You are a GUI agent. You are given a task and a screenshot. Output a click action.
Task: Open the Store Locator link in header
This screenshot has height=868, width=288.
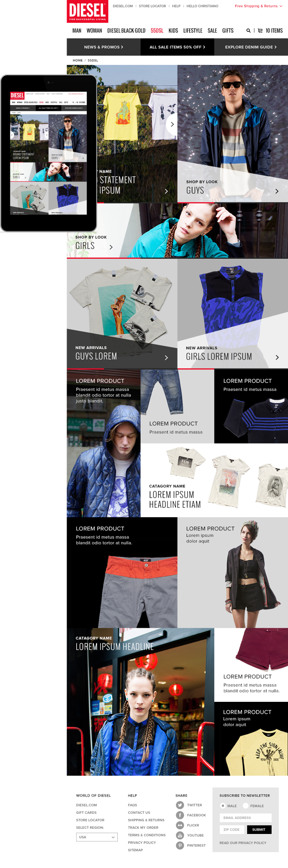coord(152,6)
